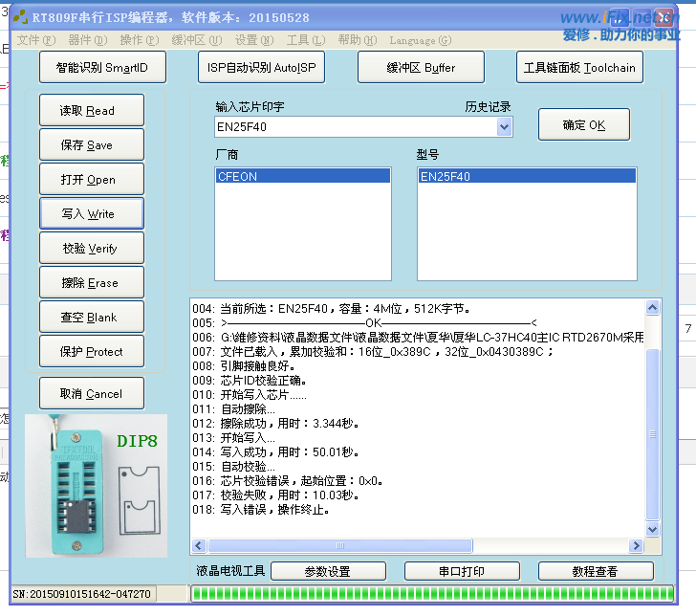The width and height of the screenshot is (696, 616).
Task: Run Verify (校验) on the chip
Action: click(92, 249)
